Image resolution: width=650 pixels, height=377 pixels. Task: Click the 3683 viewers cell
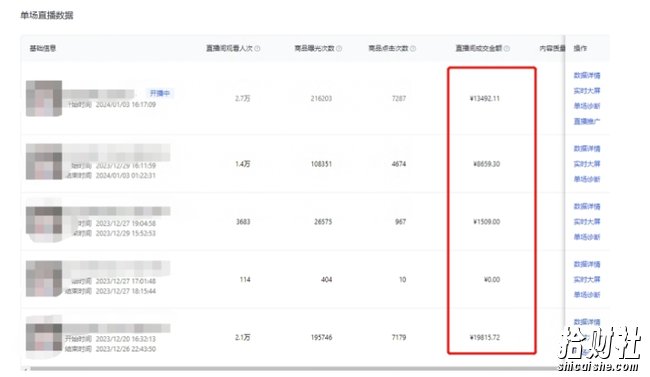coord(243,222)
